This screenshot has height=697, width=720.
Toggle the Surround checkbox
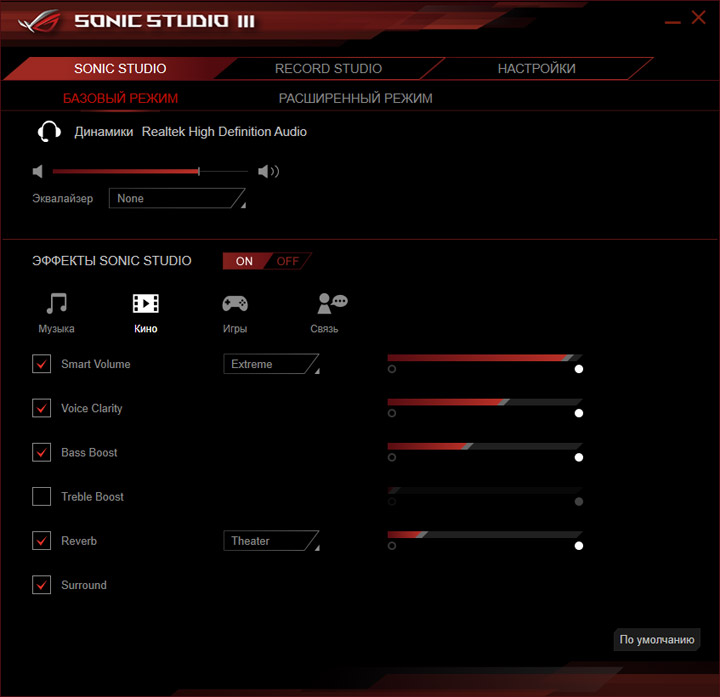click(41, 585)
